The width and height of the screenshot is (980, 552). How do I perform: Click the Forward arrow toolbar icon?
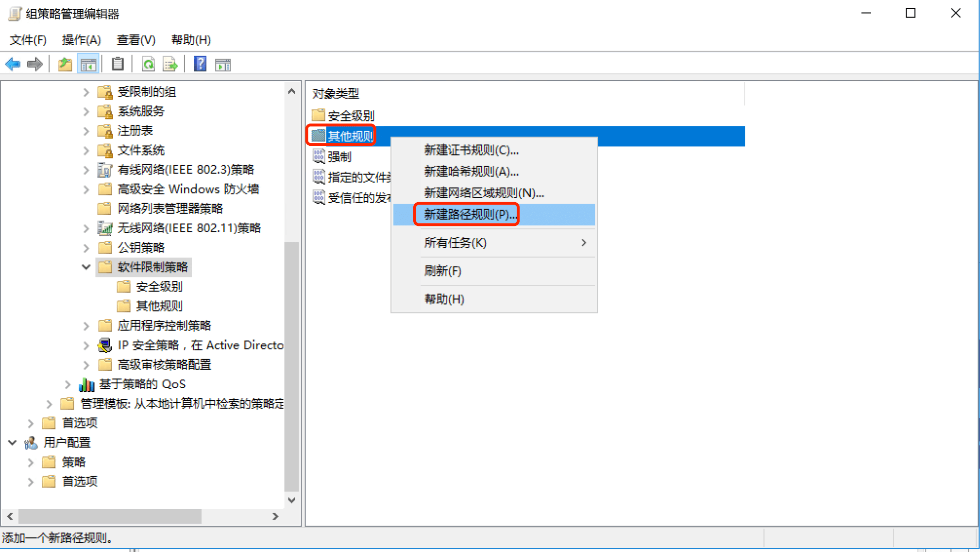pyautogui.click(x=34, y=64)
